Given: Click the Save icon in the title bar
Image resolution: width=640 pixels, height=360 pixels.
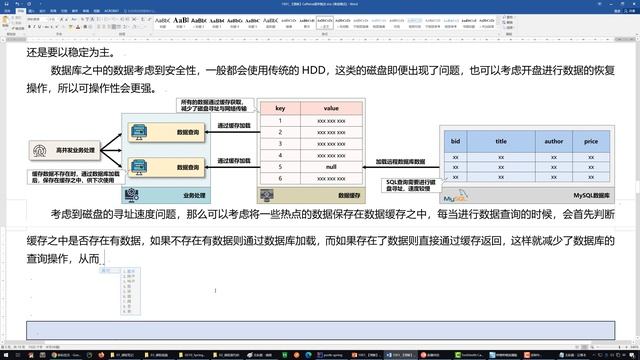Looking at the screenshot, I should pyautogui.click(x=6, y=4).
